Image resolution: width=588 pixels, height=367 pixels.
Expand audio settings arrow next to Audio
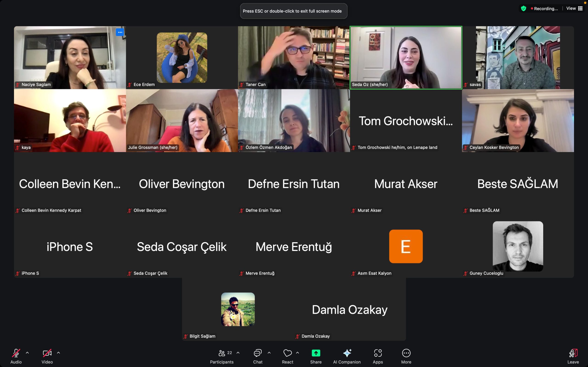pyautogui.click(x=28, y=353)
